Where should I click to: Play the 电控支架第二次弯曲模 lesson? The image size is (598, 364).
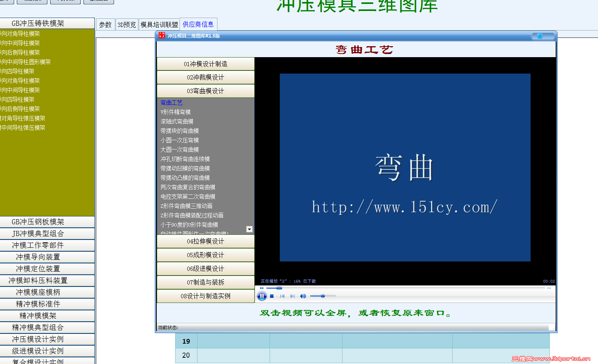[x=188, y=197]
